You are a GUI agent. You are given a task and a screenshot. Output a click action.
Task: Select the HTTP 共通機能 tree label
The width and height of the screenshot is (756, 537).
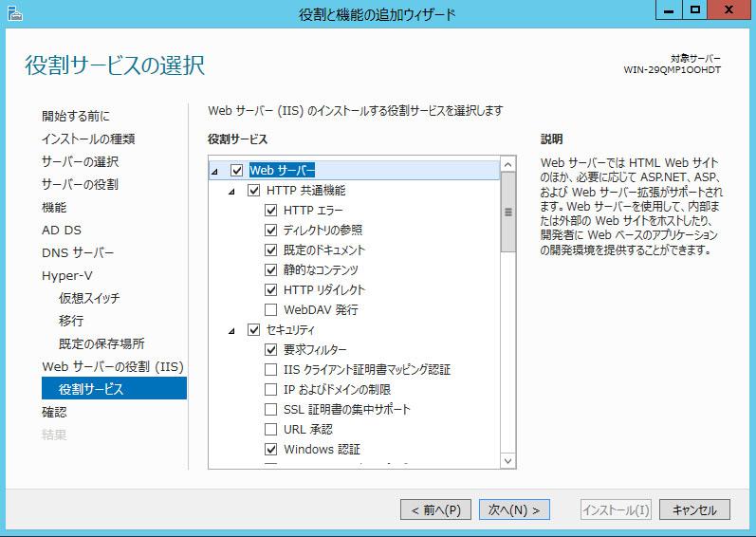pyautogui.click(x=305, y=191)
